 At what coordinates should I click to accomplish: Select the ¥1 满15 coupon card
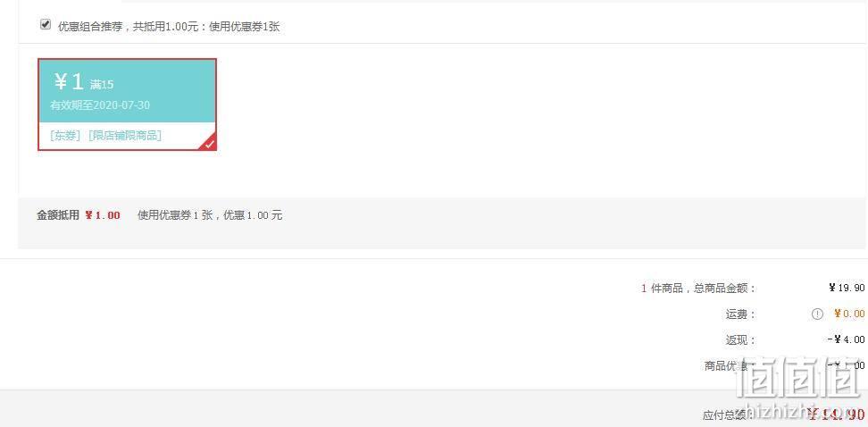pos(127,105)
